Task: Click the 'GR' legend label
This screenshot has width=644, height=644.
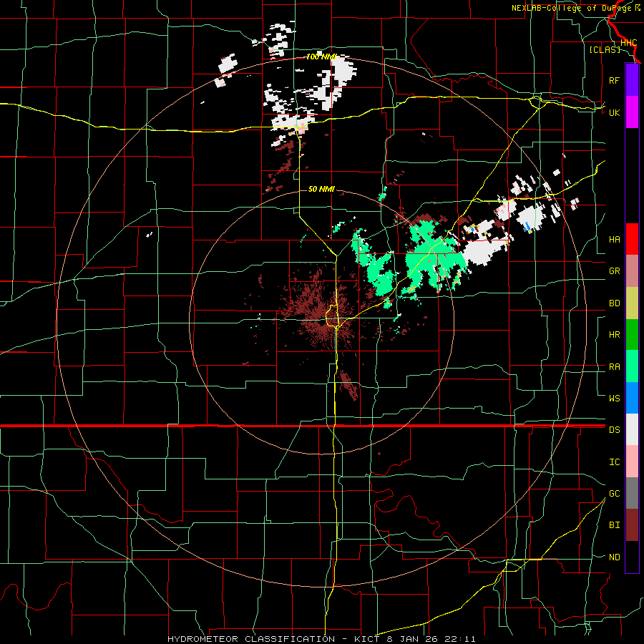Action: pos(614,271)
